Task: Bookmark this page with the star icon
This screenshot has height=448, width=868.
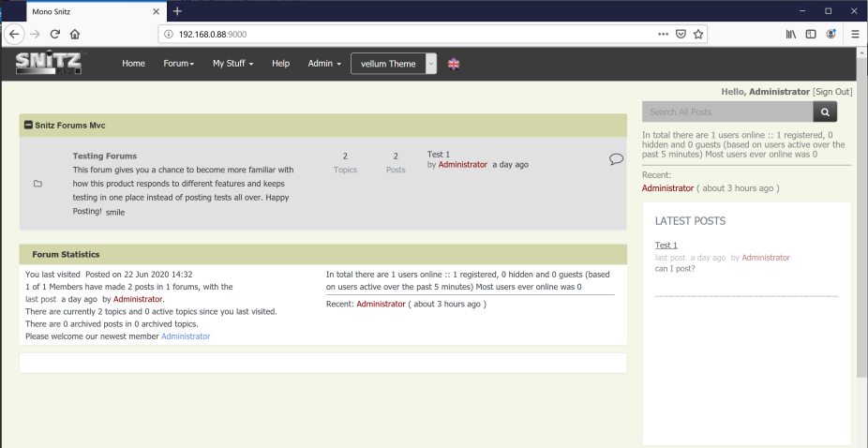Action: tap(699, 34)
